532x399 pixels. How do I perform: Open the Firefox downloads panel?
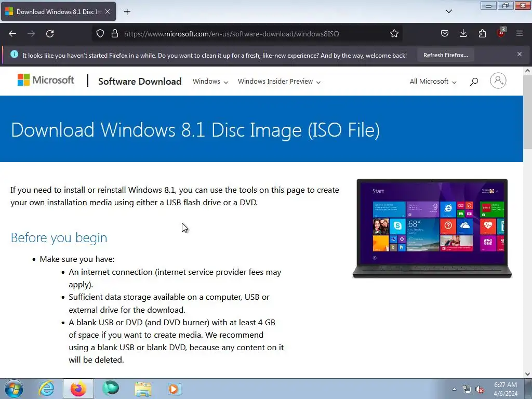tap(463, 34)
